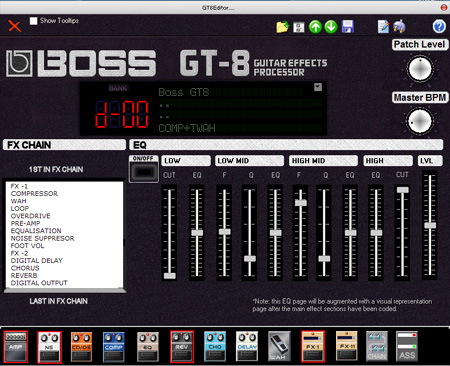The height and width of the screenshot is (366, 450).
Task: Click the green upload arrow icon
Action: (315, 27)
